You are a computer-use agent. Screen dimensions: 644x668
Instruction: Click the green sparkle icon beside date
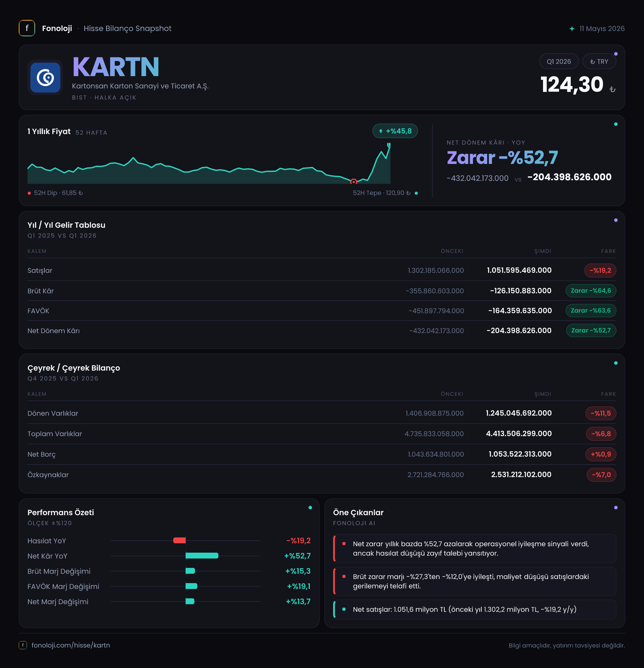pyautogui.click(x=572, y=29)
